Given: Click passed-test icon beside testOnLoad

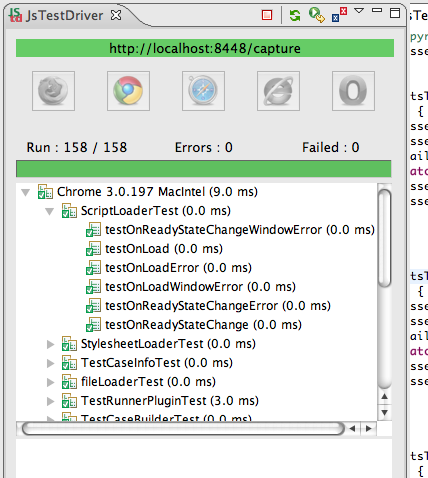Looking at the screenshot, I should (x=93, y=249).
